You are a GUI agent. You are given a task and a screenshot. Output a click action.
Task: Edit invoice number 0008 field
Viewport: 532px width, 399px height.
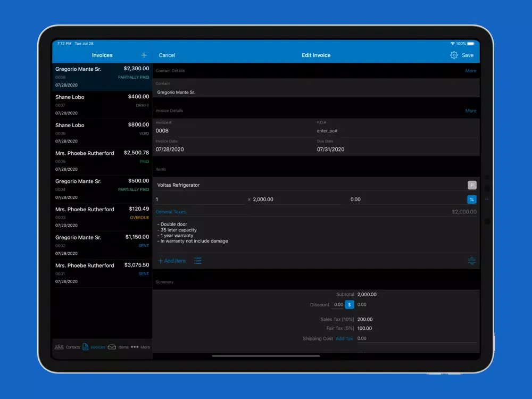click(x=234, y=131)
